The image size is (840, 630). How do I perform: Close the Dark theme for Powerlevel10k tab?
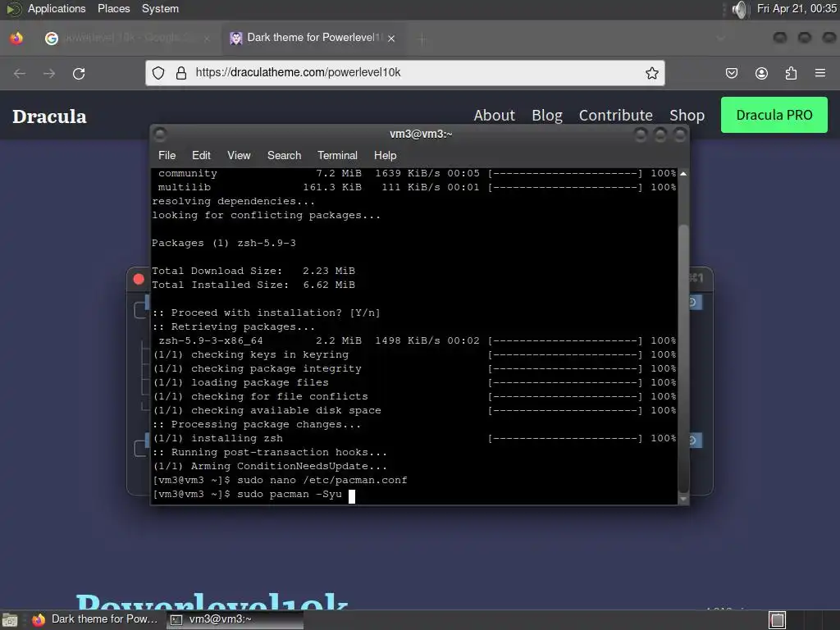tap(391, 39)
